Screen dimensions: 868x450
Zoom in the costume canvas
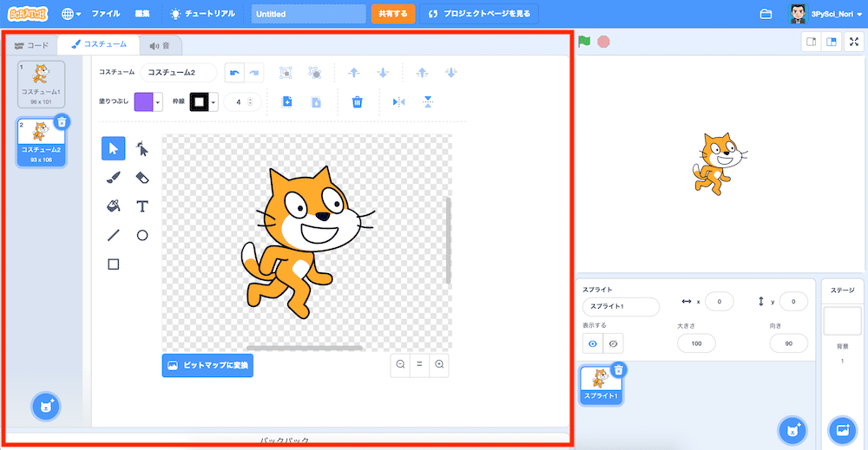point(439,364)
